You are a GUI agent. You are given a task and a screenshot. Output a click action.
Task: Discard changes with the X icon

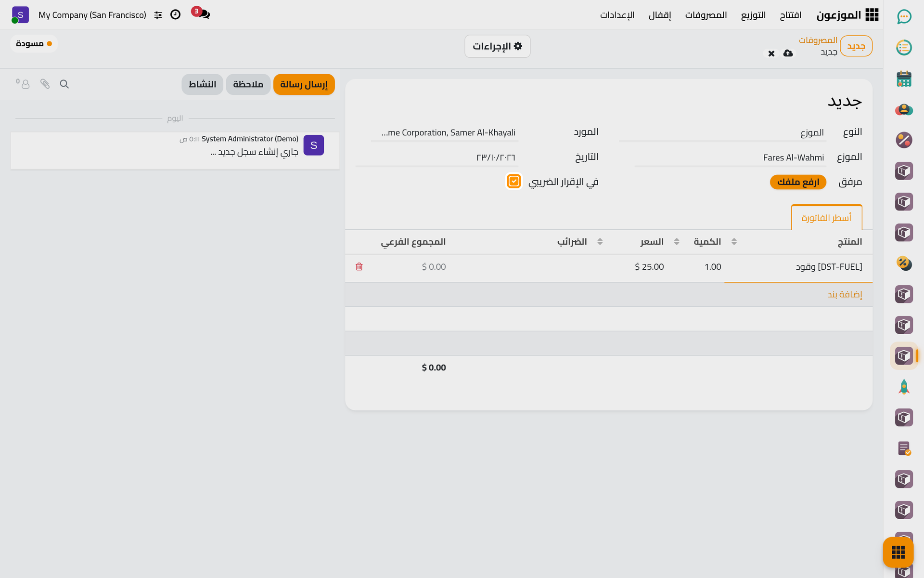pos(771,53)
